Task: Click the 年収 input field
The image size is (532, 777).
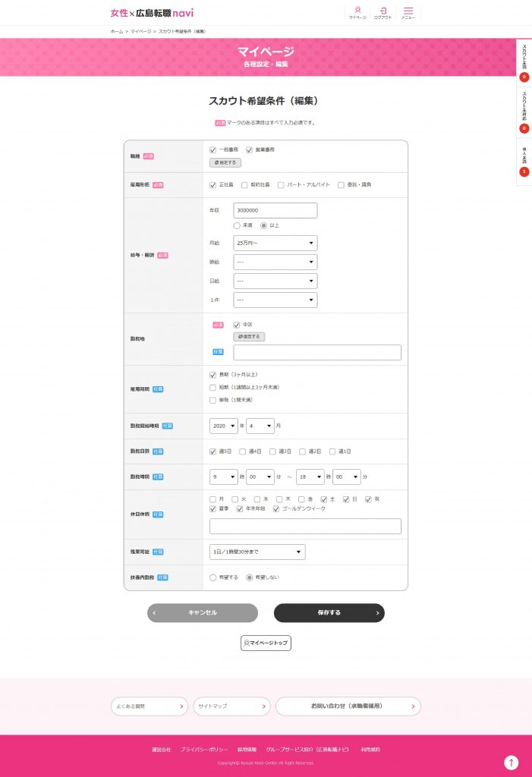Action: (275, 211)
